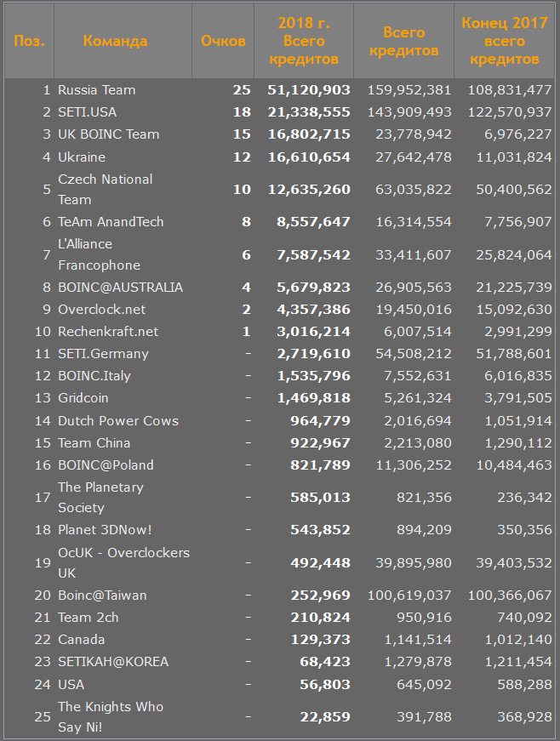Select the SETI.USA team entry
The height and width of the screenshot is (741, 560).
coord(87,112)
